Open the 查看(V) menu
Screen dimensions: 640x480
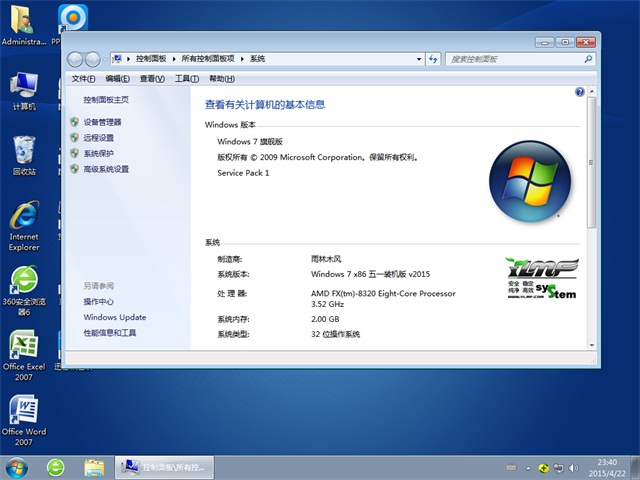click(x=152, y=79)
